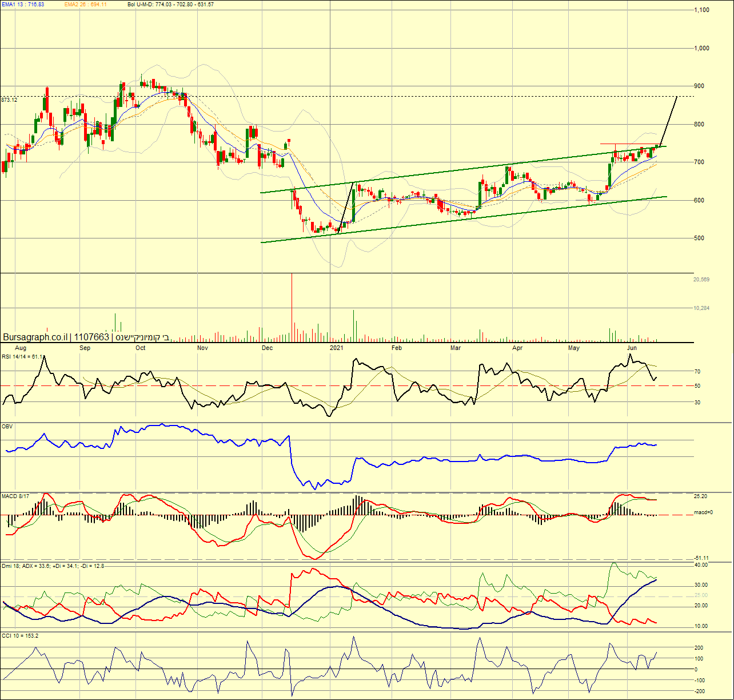Click the tall red December volume spike
Screen dimensions: 734x700
pos(292,303)
